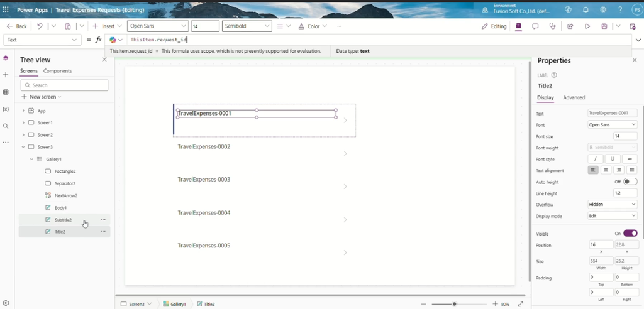
Task: Expand the Screen1 tree node
Action: pyautogui.click(x=23, y=122)
